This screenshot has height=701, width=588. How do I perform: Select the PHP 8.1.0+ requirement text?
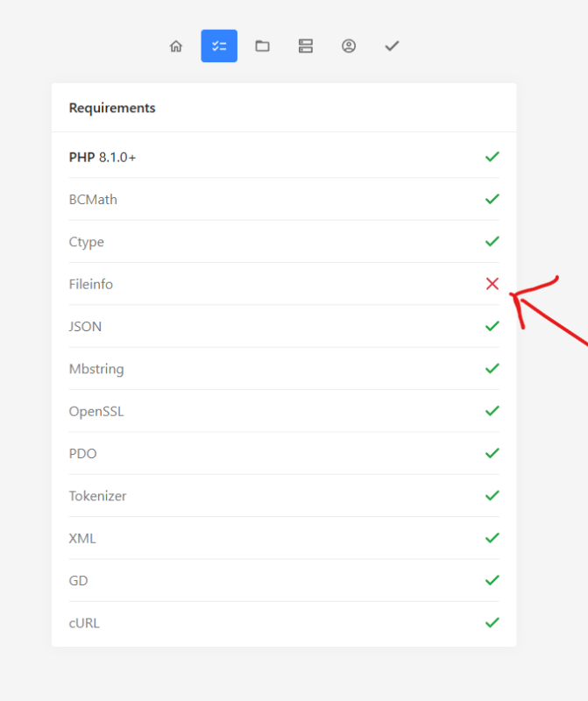(x=103, y=158)
